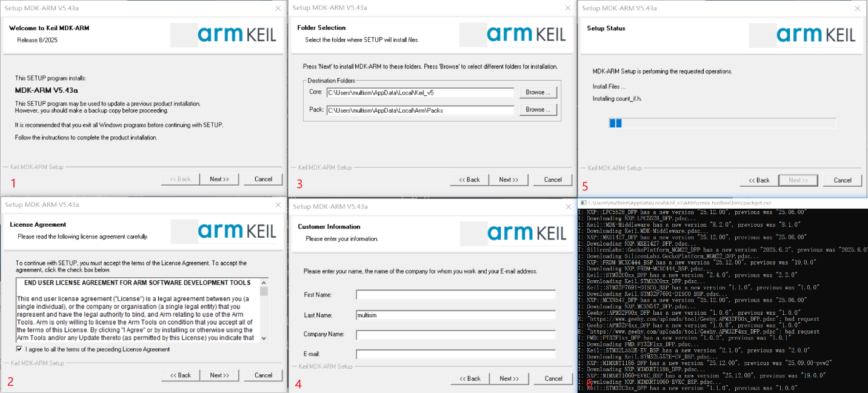
Task: Click the Core destination folder path field
Action: click(x=420, y=93)
